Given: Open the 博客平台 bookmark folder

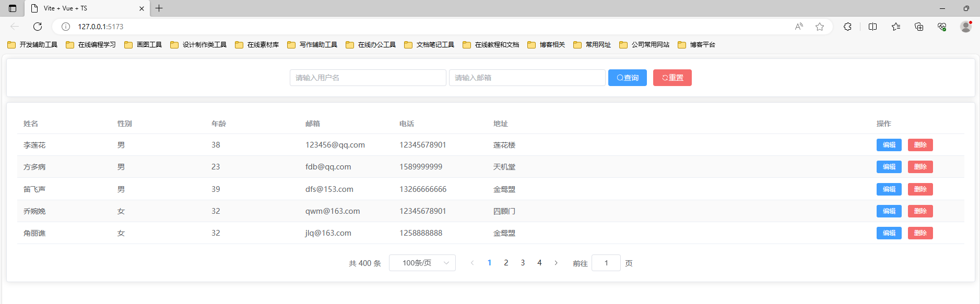Looking at the screenshot, I should (696, 45).
